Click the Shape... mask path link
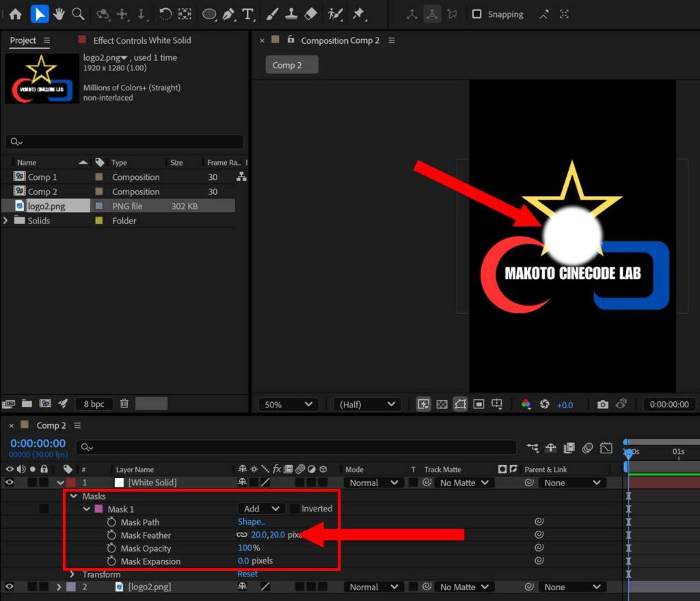The width and height of the screenshot is (700, 601). click(252, 522)
